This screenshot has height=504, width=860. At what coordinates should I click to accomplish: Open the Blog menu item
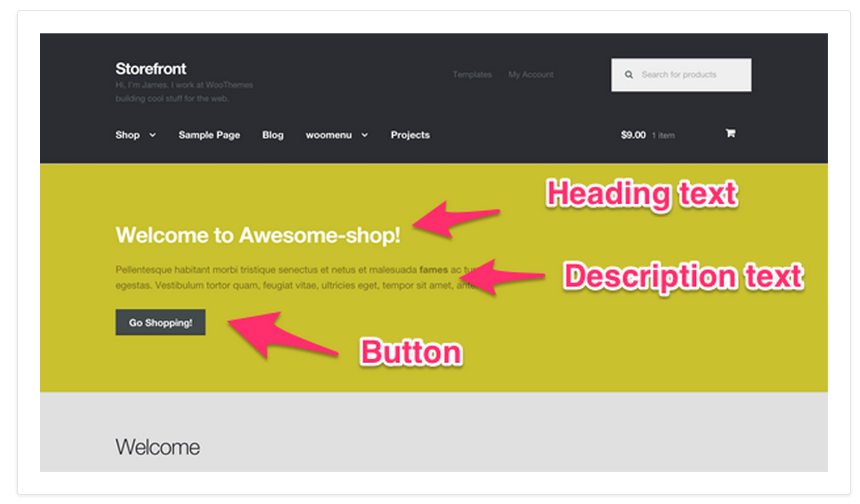pyautogui.click(x=273, y=135)
